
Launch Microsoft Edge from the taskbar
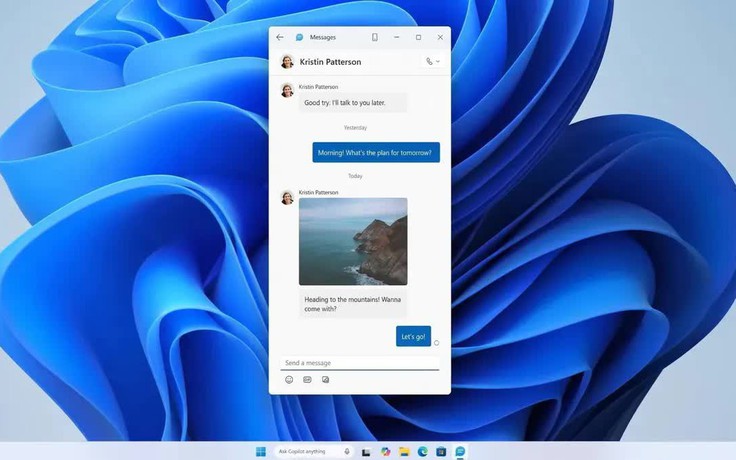point(422,452)
